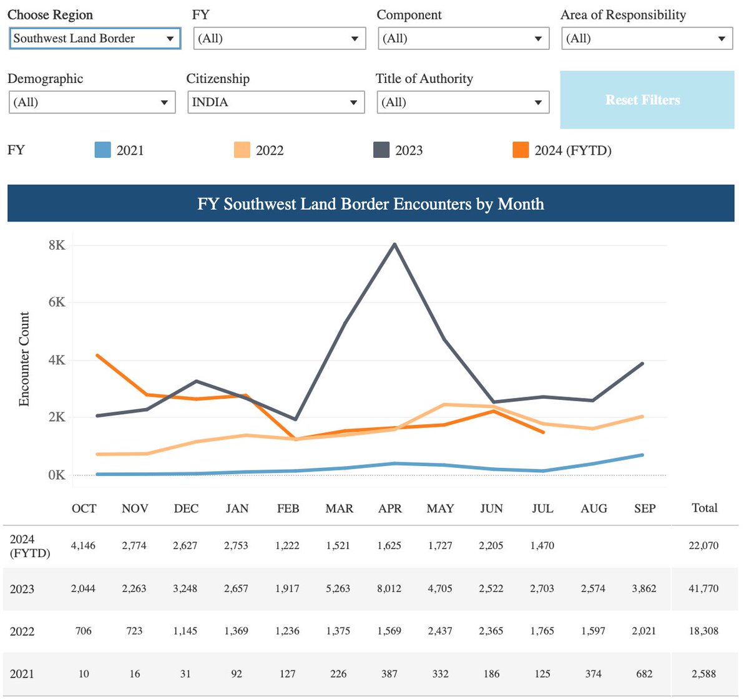Click the 2021 row label in table

pos(22,674)
